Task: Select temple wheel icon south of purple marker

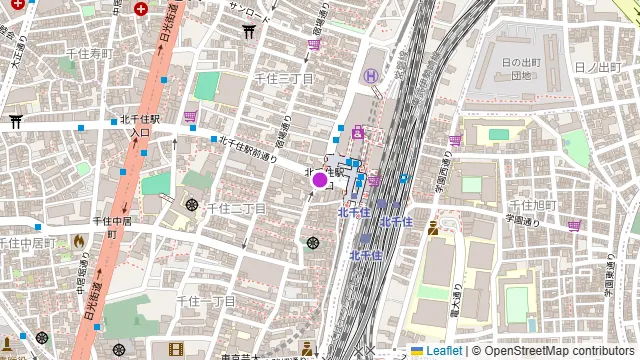Action: (313, 243)
